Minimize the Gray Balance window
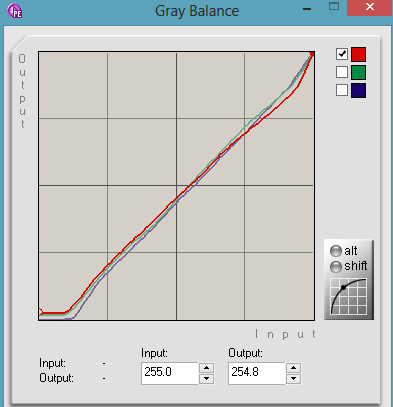This screenshot has width=393, height=407. coord(307,9)
